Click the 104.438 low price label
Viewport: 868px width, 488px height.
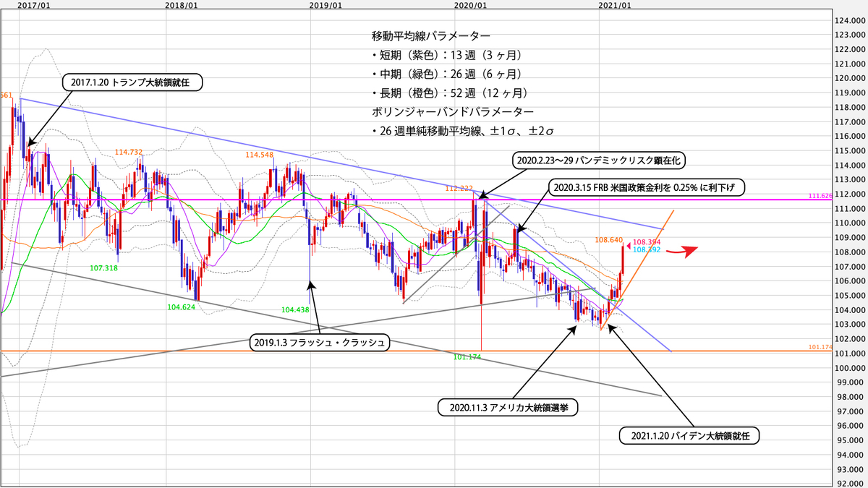(x=295, y=309)
